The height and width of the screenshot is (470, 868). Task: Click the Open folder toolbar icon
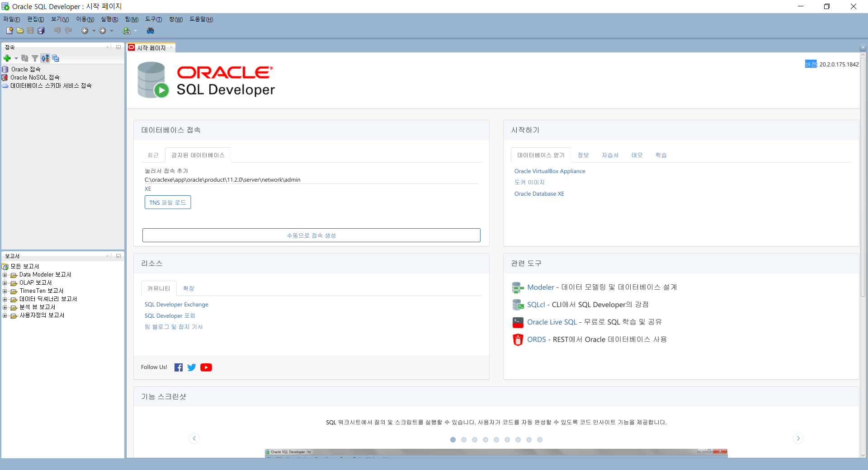[x=20, y=31]
